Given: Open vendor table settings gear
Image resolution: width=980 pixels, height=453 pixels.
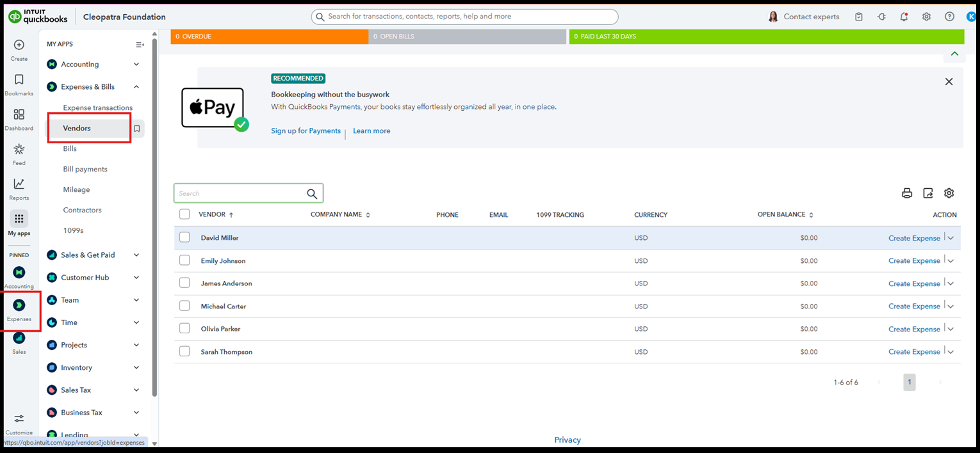Looking at the screenshot, I should pos(949,193).
